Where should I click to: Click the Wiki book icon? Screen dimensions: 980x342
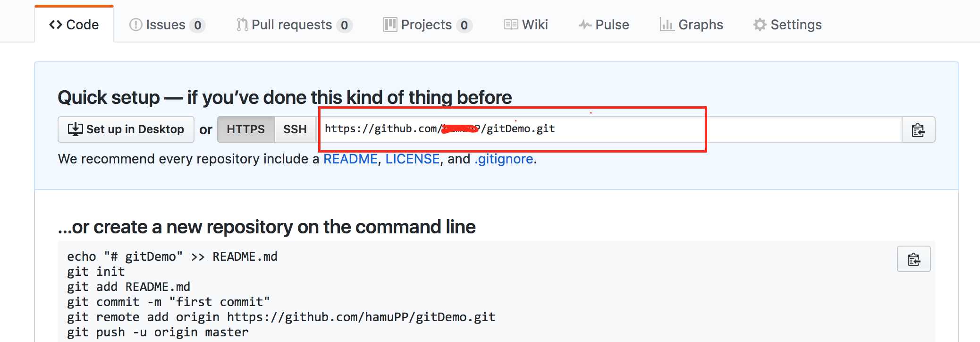[x=511, y=25]
